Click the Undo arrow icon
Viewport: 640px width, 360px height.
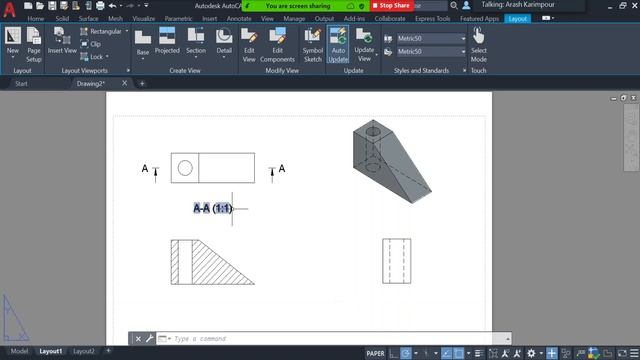112,6
